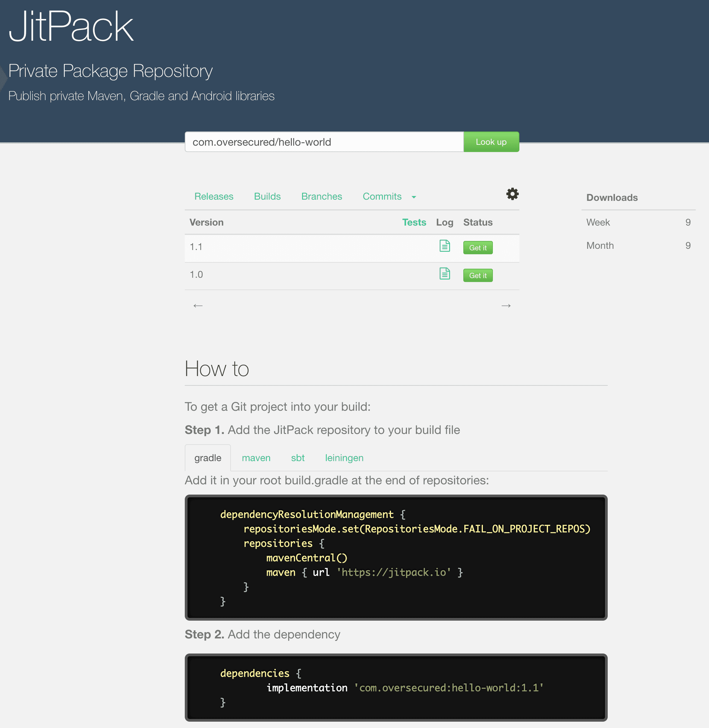Viewport: 709px width, 728px height.
Task: Select the maven build tab
Action: 256,458
